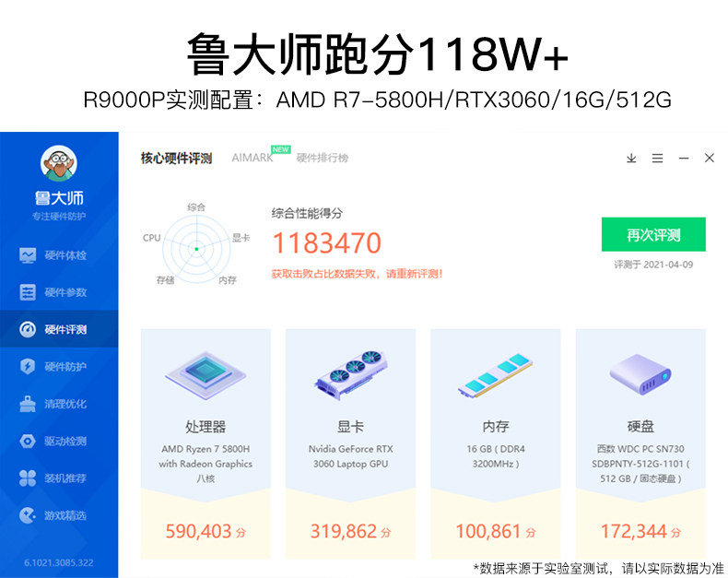Click the CPU label on radar chart
The width and height of the screenshot is (728, 578).
click(151, 238)
